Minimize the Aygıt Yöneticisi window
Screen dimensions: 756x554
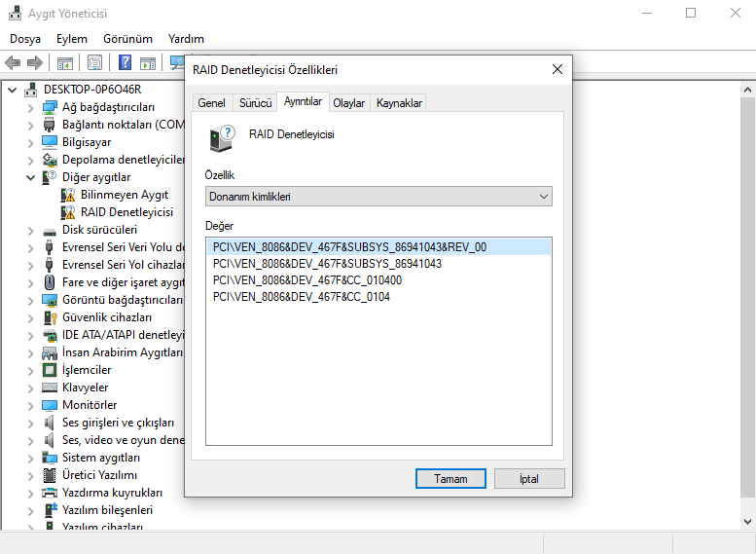tap(647, 13)
